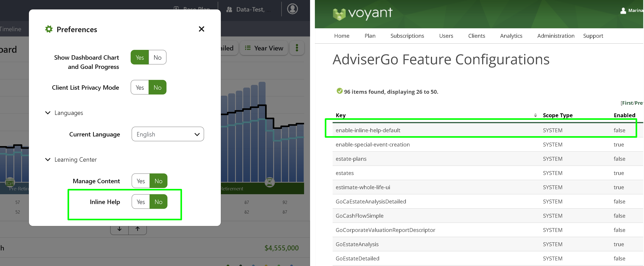
Task: Click the calendar marker on the timeline
Action: click(x=10, y=183)
